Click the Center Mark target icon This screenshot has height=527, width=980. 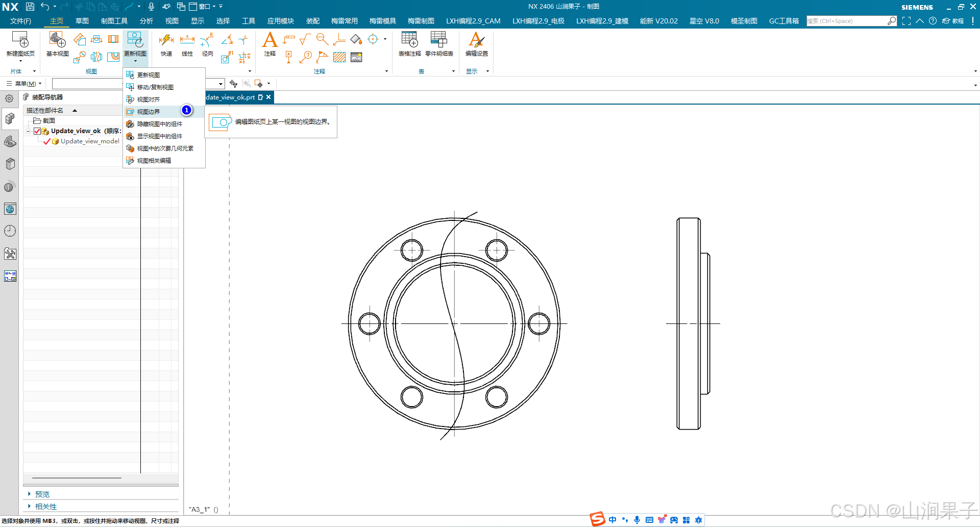373,39
